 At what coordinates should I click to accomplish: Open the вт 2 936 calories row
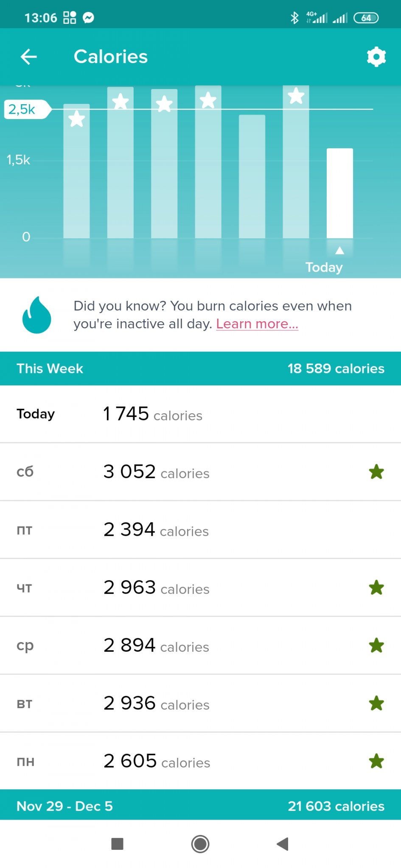pyautogui.click(x=200, y=704)
